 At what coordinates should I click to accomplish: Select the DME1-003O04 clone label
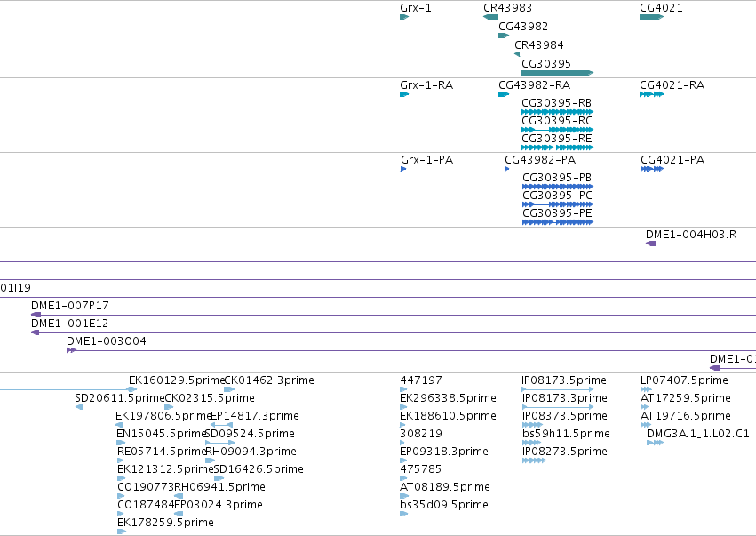[107, 341]
